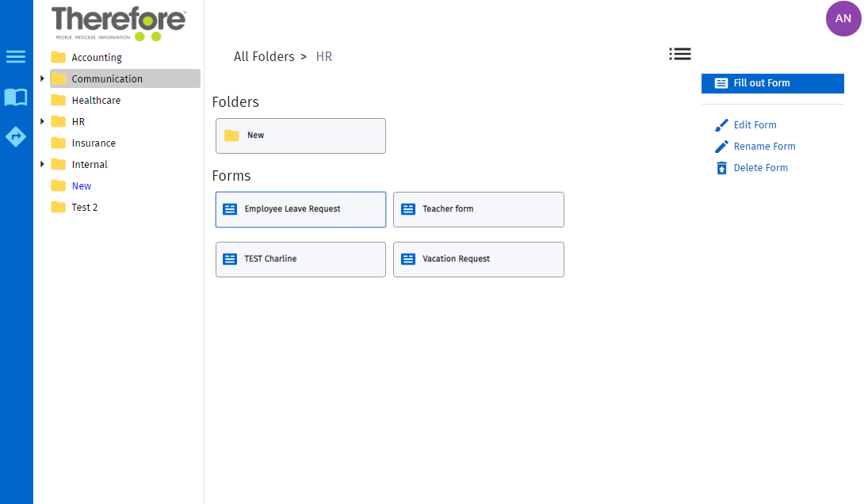
Task: Select the workflow navigation icon in sidebar
Action: pos(16,136)
